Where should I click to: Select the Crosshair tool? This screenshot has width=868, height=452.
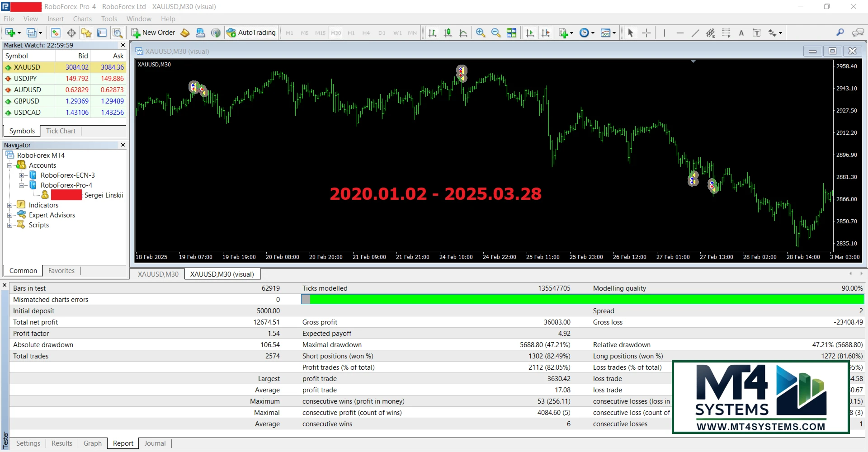[x=646, y=33]
